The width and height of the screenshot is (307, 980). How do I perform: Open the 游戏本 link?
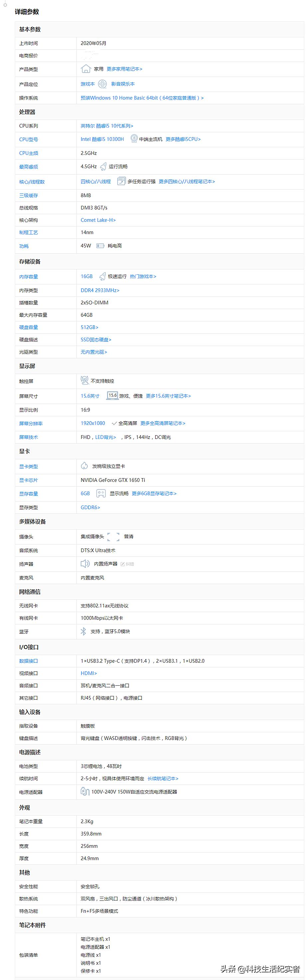point(88,84)
